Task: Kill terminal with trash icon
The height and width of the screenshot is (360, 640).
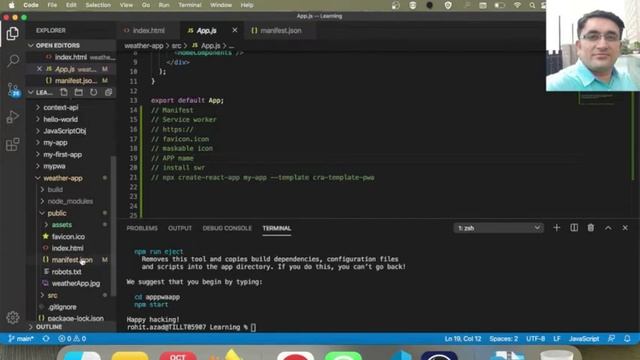Action: (x=591, y=228)
